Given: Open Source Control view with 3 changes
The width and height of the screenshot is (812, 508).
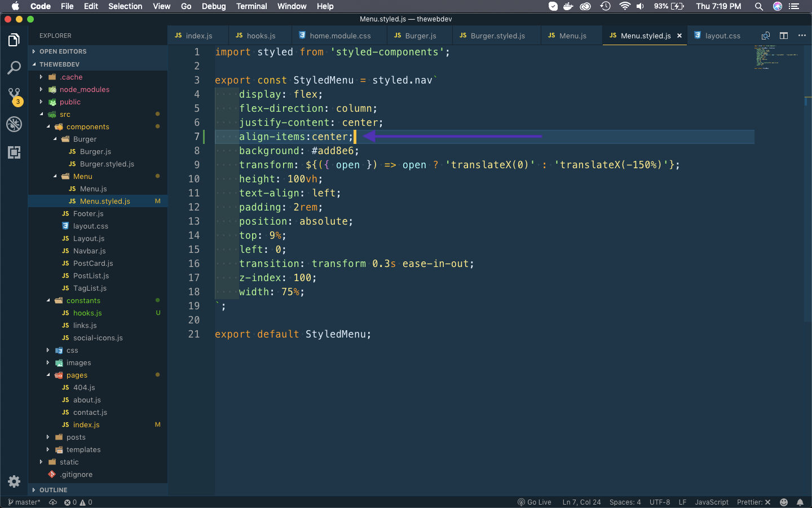Looking at the screenshot, I should click(14, 97).
